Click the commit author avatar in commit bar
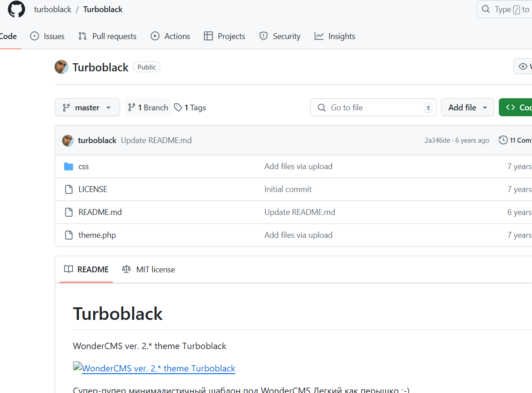Image resolution: width=532 pixels, height=393 pixels. (68, 140)
